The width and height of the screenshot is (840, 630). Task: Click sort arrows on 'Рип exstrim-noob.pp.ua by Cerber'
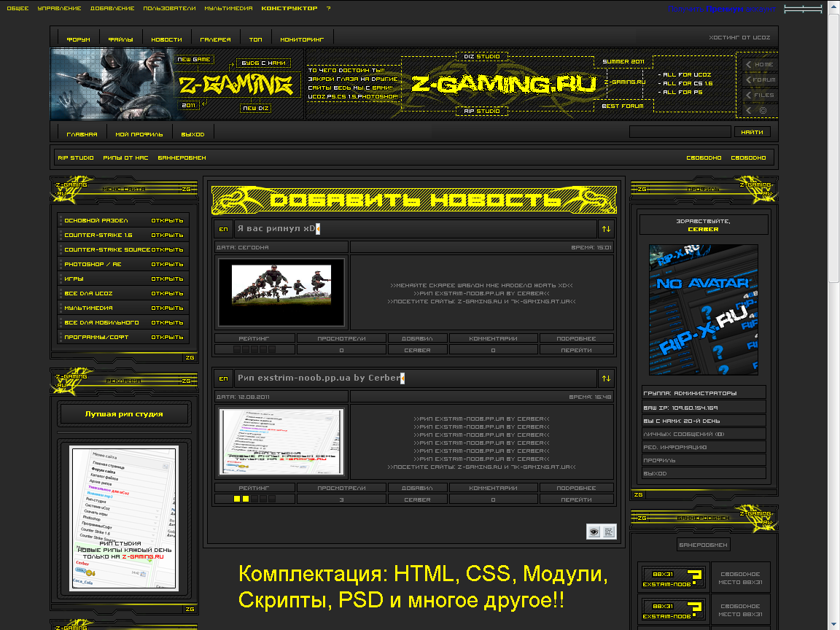click(x=606, y=378)
